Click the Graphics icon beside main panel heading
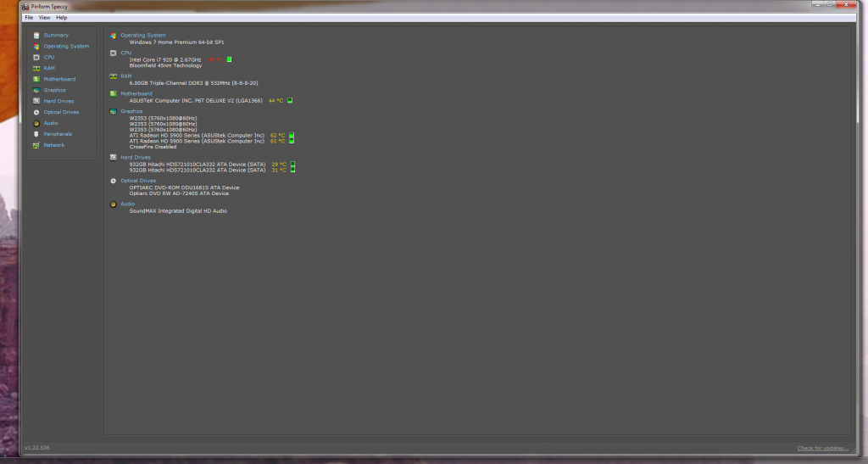868x464 pixels. coord(113,111)
